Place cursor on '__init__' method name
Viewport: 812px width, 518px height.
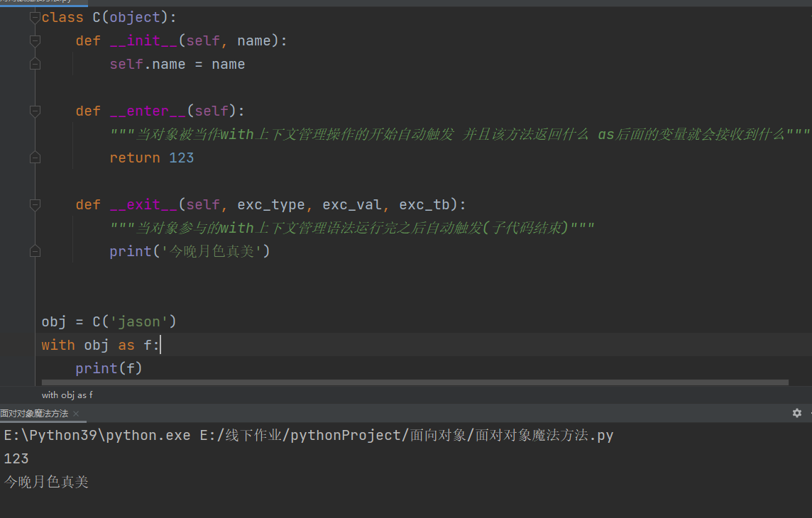[x=144, y=41]
